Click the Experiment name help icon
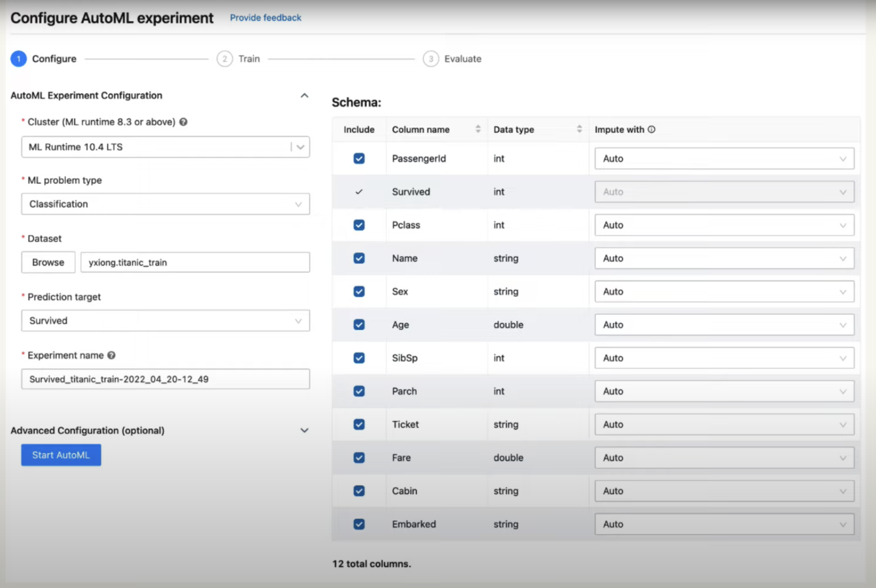 pos(111,355)
